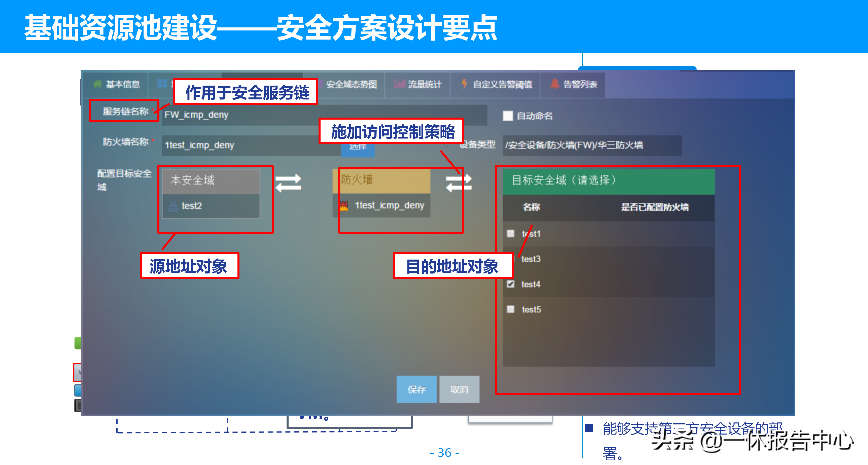Click swap arrows next to 目标安全域 panel
The image size is (868, 465).
coord(459,183)
